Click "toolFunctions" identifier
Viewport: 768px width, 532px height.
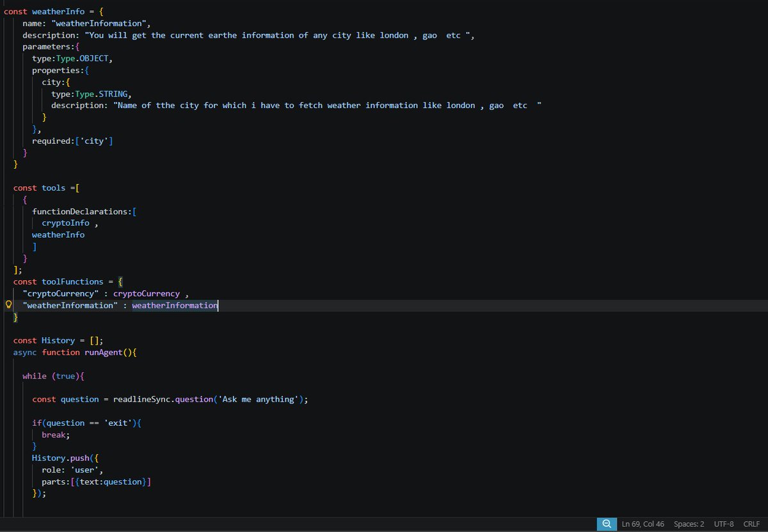click(73, 281)
